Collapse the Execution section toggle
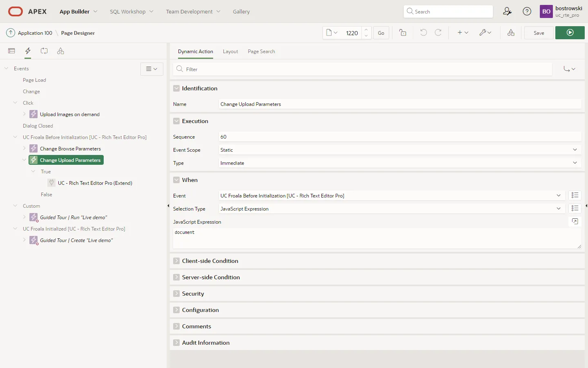588x368 pixels. 176,121
